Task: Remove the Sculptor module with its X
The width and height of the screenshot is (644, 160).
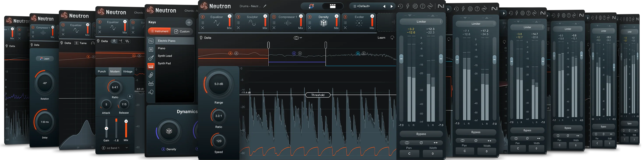Action: tap(238, 28)
